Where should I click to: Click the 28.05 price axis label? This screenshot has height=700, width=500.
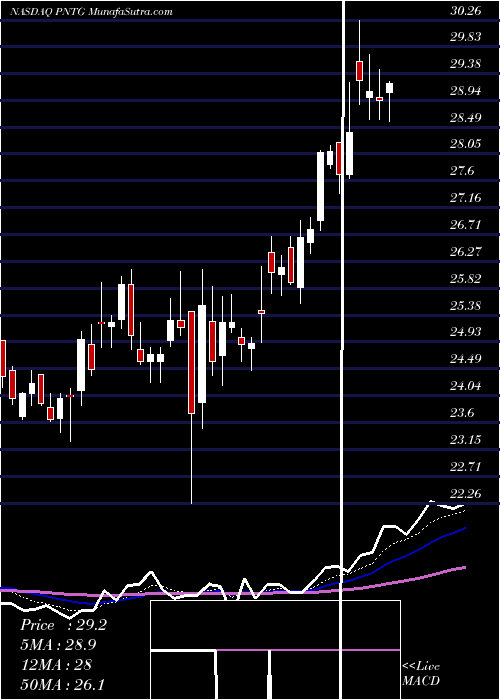(466, 144)
